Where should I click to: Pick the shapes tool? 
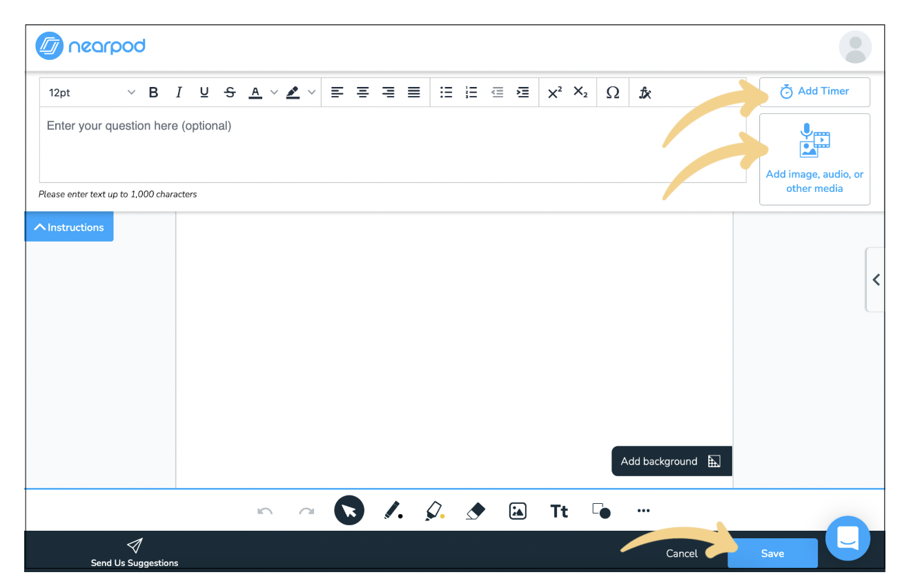click(601, 511)
